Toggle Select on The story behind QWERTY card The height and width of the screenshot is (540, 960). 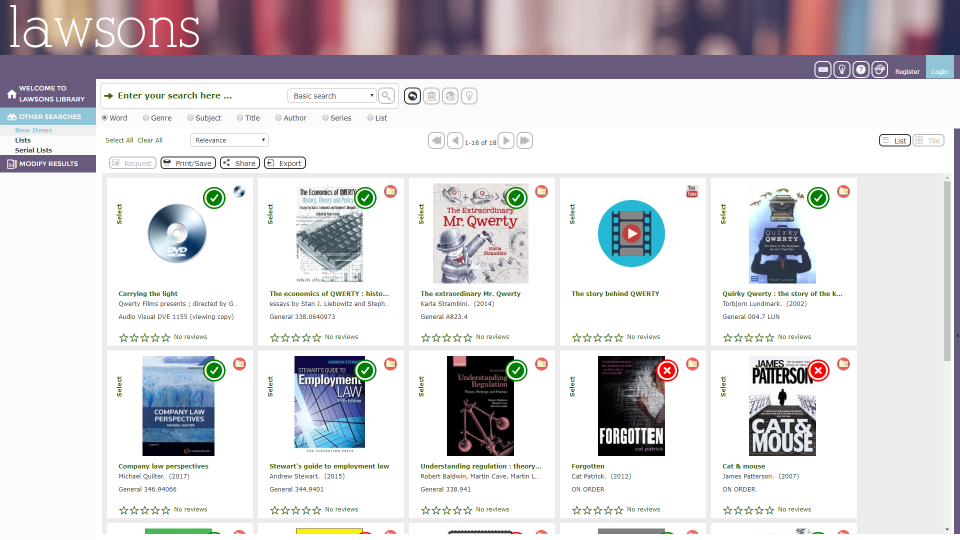(572, 214)
